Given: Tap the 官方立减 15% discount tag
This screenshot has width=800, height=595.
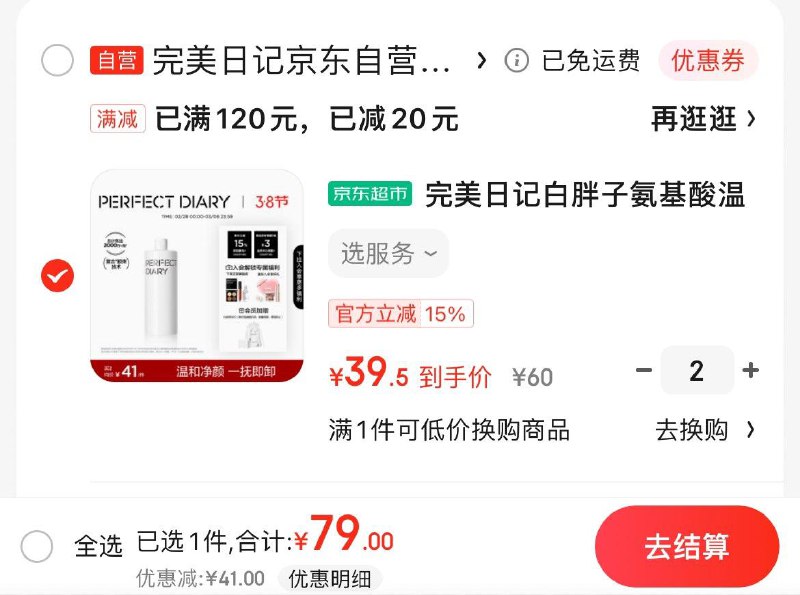Looking at the screenshot, I should (401, 313).
